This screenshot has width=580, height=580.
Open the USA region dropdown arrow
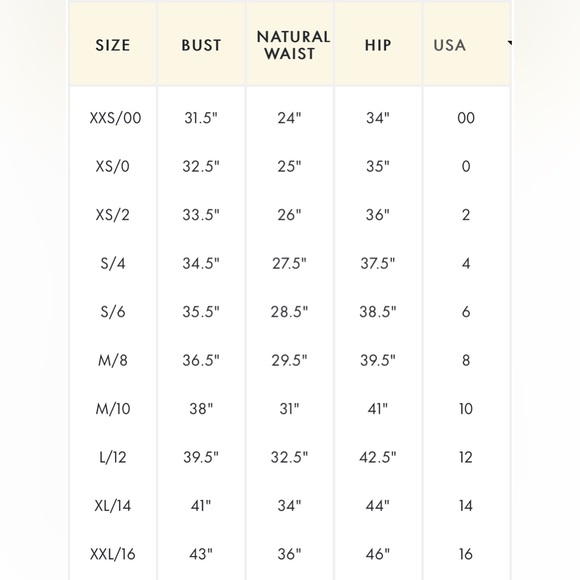(x=510, y=44)
